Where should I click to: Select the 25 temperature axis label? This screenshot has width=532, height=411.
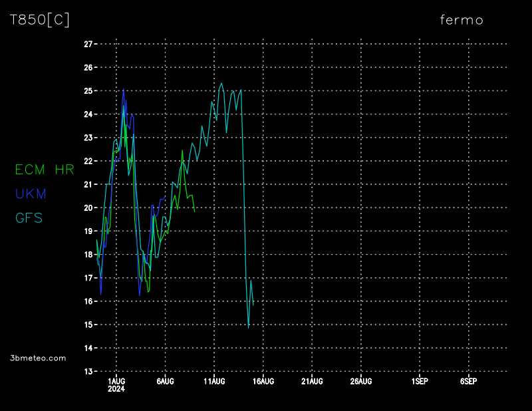[x=88, y=90]
